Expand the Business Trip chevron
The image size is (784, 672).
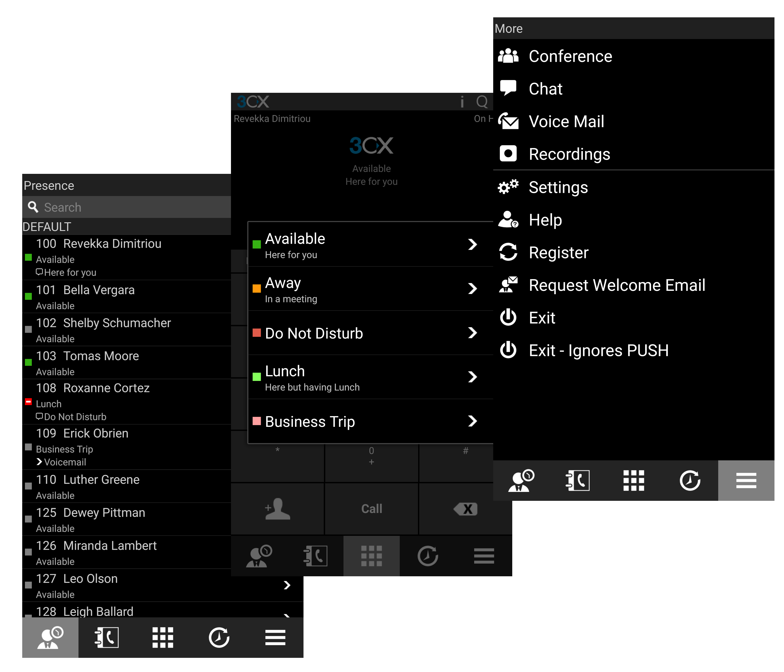tap(472, 421)
